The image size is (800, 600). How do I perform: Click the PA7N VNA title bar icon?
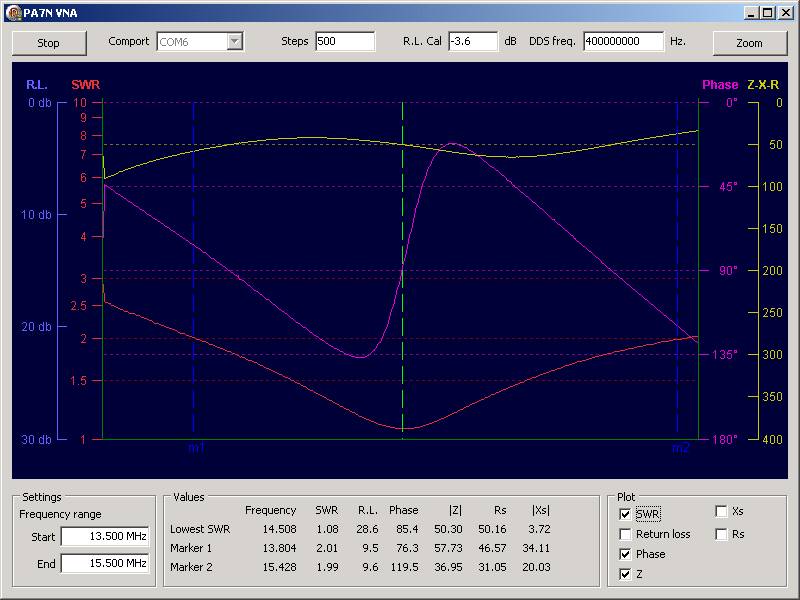pos(11,11)
